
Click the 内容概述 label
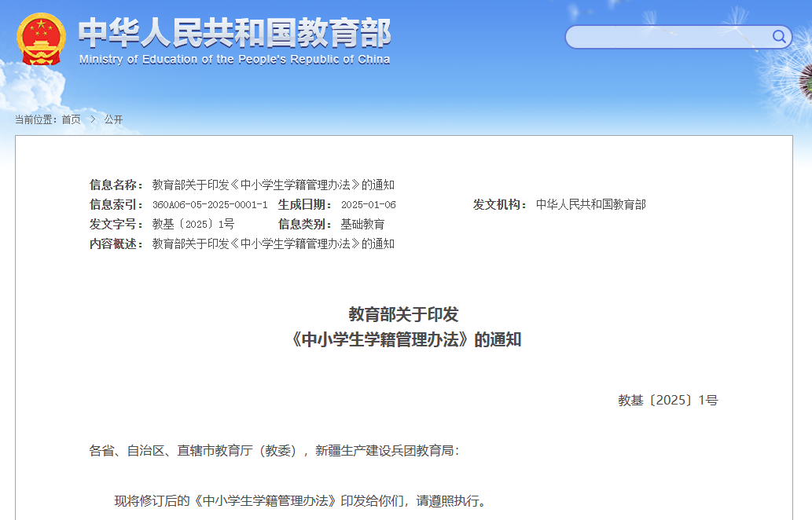(x=116, y=244)
